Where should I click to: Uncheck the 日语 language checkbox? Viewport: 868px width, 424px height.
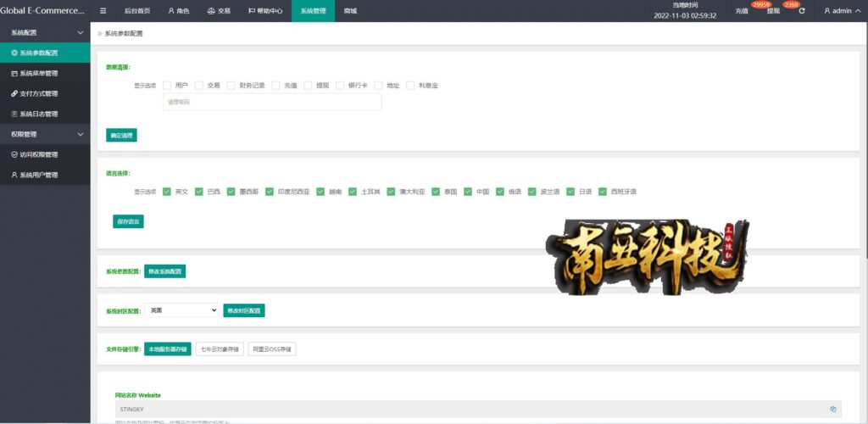click(570, 192)
